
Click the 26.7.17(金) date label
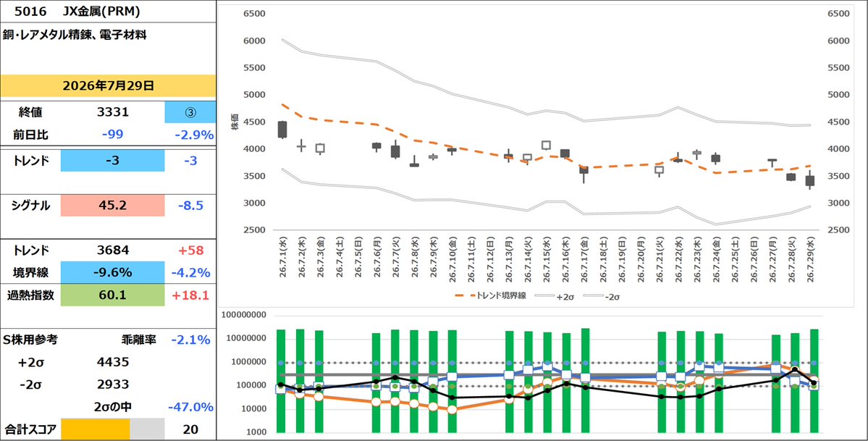point(584,259)
